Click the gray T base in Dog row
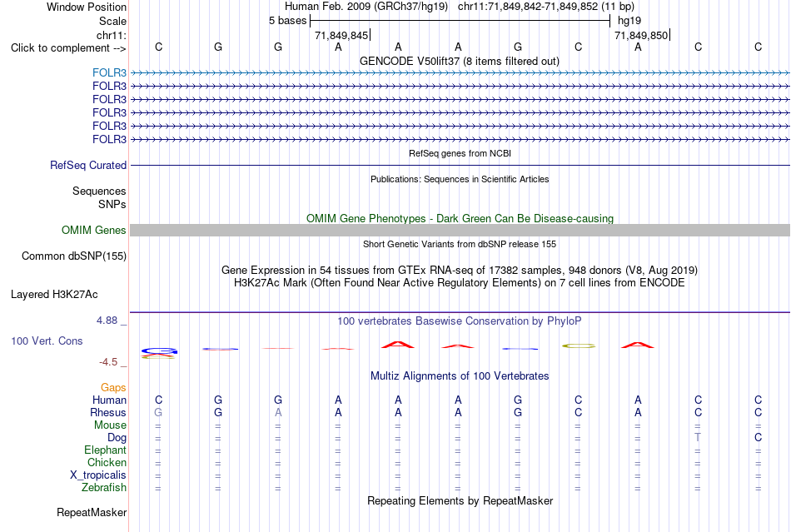 click(698, 438)
